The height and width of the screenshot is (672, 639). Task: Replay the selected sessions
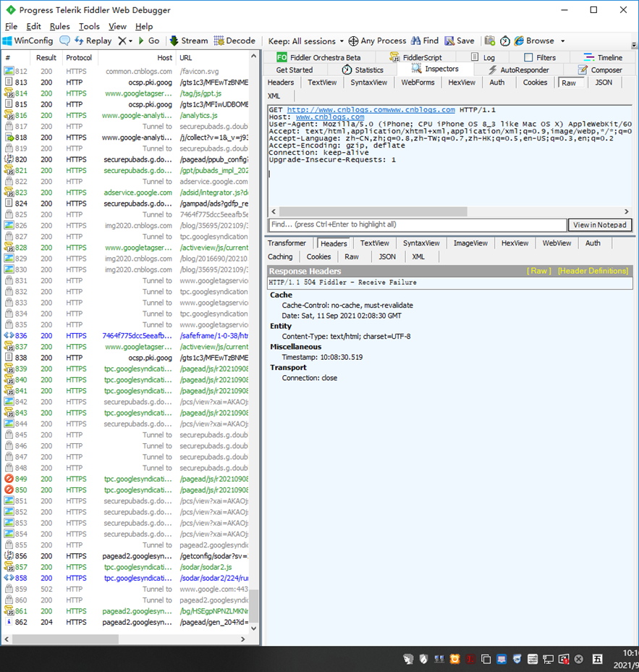(93, 41)
